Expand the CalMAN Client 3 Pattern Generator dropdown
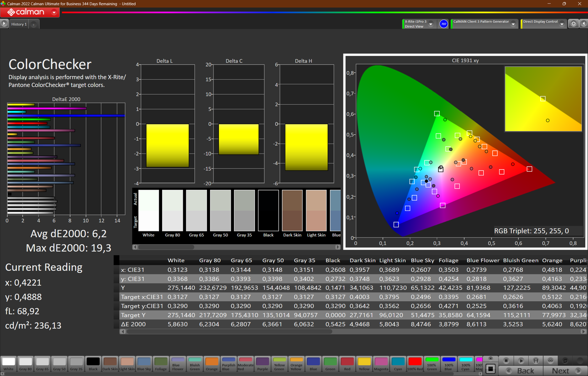The height and width of the screenshot is (376, 588). coord(513,24)
